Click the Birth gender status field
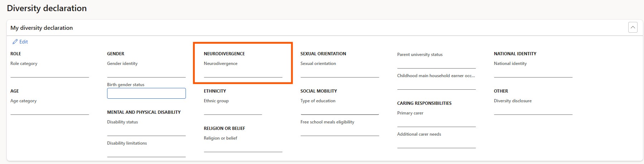Viewport: 644px width, 164px height. pyautogui.click(x=146, y=93)
